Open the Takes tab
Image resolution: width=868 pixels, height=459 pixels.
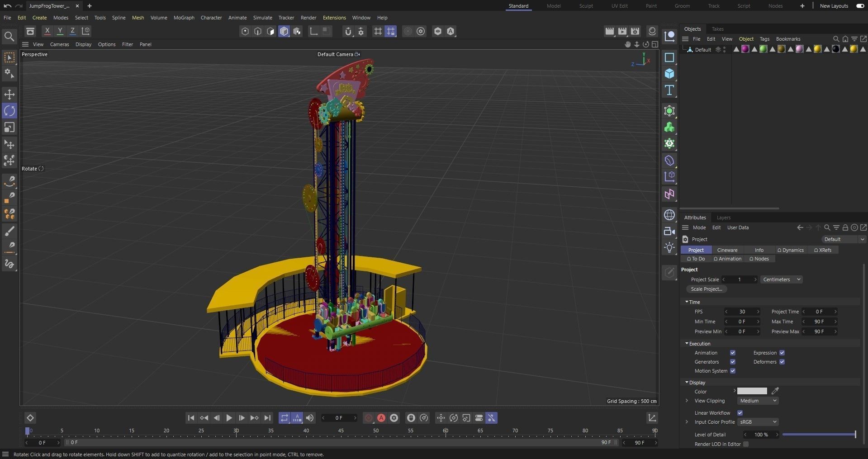tap(717, 29)
